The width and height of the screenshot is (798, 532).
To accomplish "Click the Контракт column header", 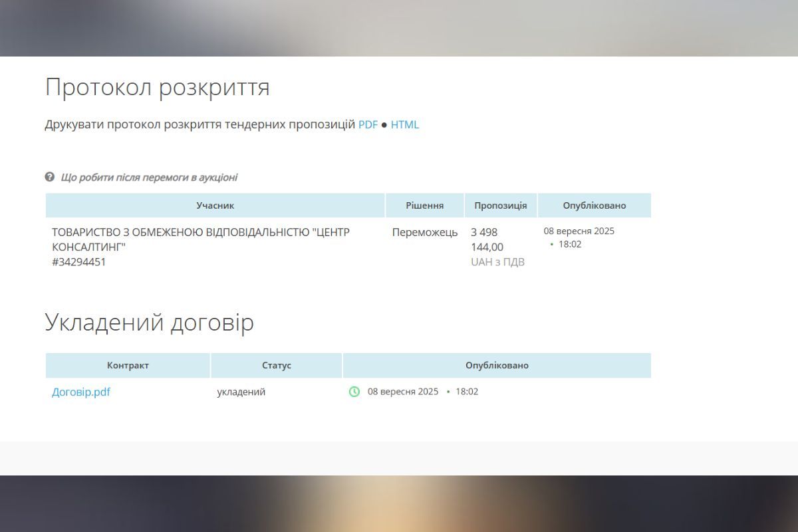I will 127,365.
